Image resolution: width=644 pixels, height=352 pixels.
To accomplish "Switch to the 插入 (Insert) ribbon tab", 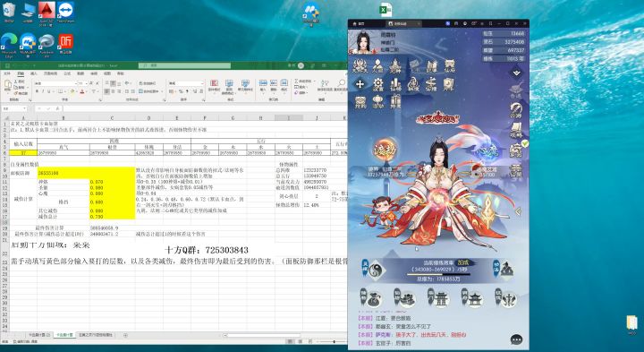I will [33, 73].
